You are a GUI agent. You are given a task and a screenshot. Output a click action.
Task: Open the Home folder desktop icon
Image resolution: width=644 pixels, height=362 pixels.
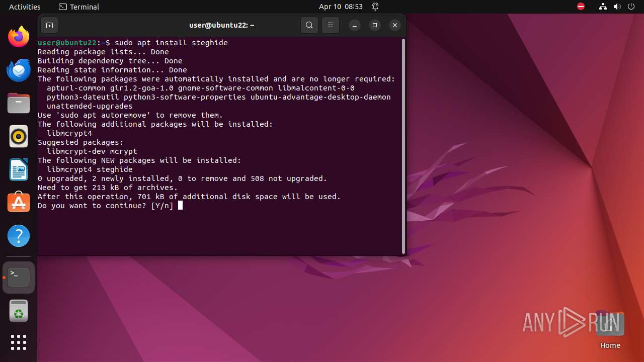[610, 330]
